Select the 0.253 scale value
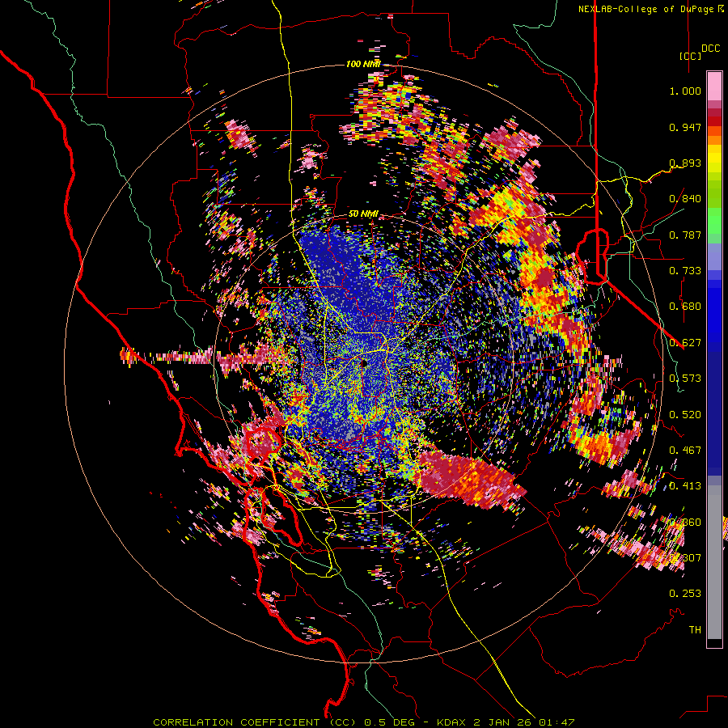The width and height of the screenshot is (728, 728). point(685,594)
